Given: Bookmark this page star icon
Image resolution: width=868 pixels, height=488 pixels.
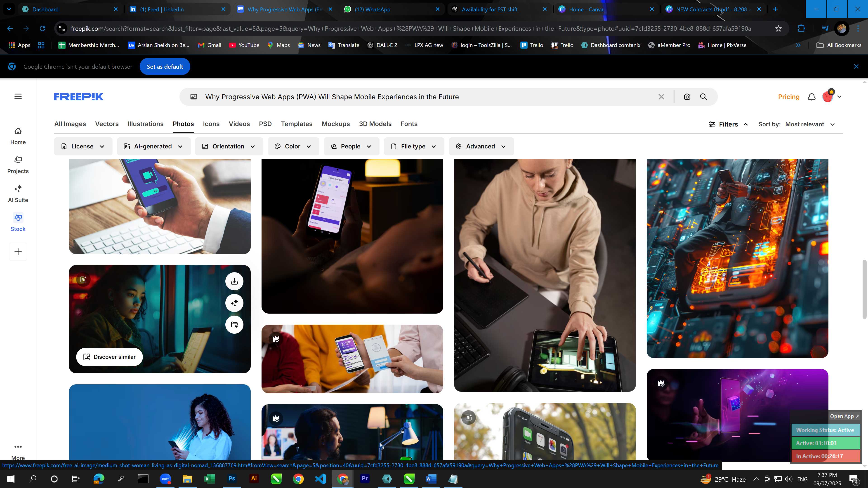Looking at the screenshot, I should click(x=778, y=29).
